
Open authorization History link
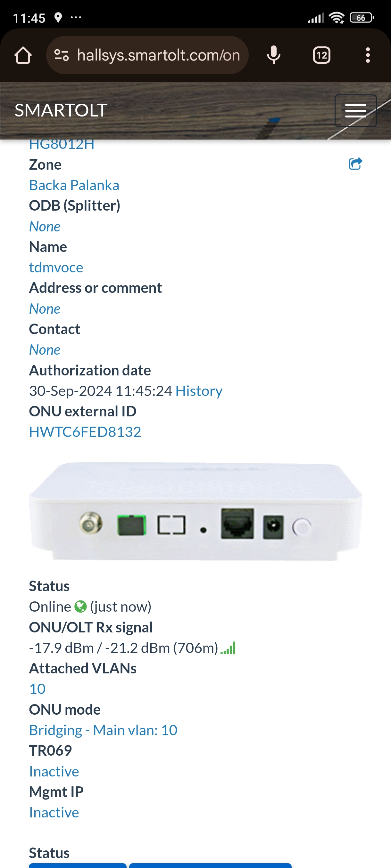tap(199, 391)
